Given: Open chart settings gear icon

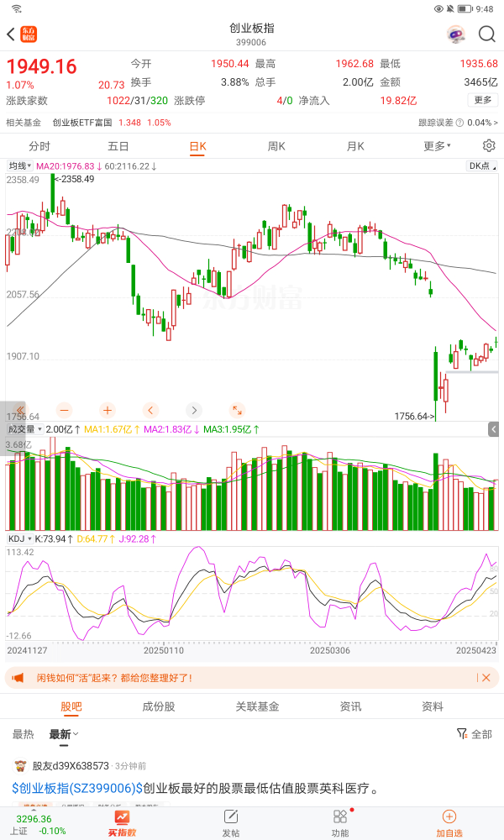Looking at the screenshot, I should click(x=489, y=145).
